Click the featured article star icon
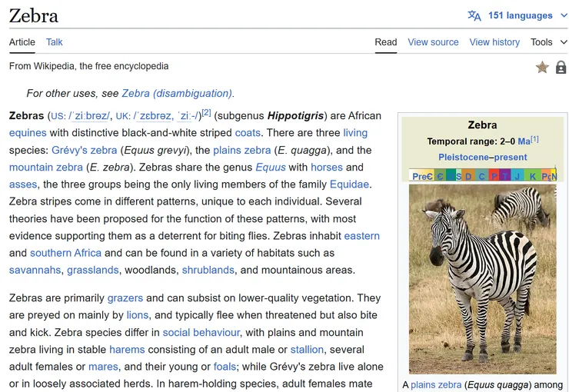The image size is (569, 392). (x=542, y=68)
